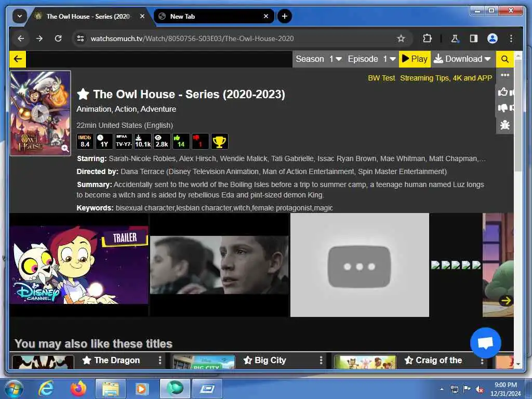Switch to the New Tab browser tab

coord(214,16)
